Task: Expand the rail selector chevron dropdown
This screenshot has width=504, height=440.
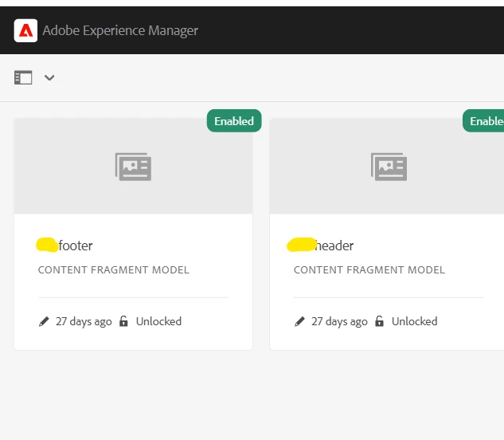Action: pos(49,77)
